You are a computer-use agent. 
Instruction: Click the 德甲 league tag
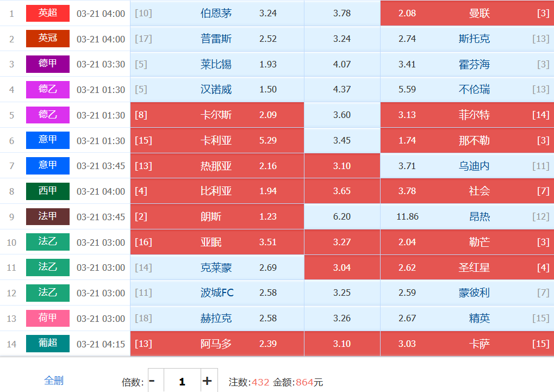tap(48, 64)
